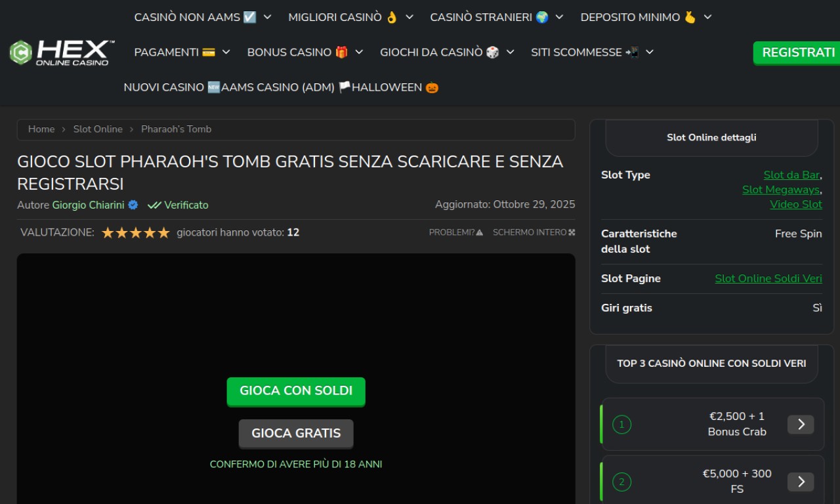
Task: Expand the chevron beside Migliori Casinò
Action: 409,17
